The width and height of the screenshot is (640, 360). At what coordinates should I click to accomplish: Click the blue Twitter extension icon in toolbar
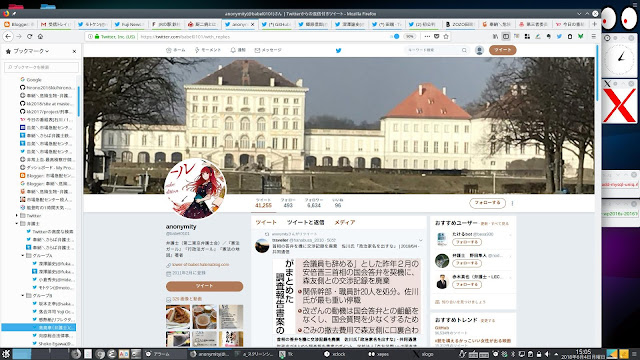pyautogui.click(x=559, y=36)
